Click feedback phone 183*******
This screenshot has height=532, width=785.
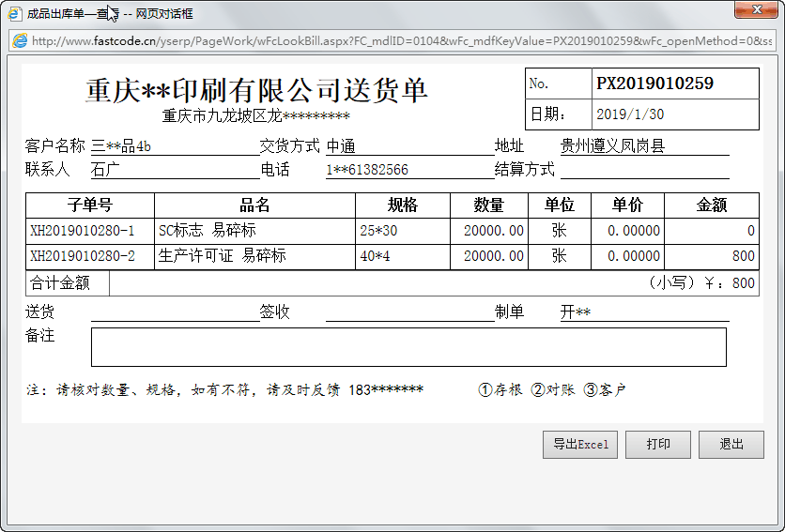[x=386, y=390]
